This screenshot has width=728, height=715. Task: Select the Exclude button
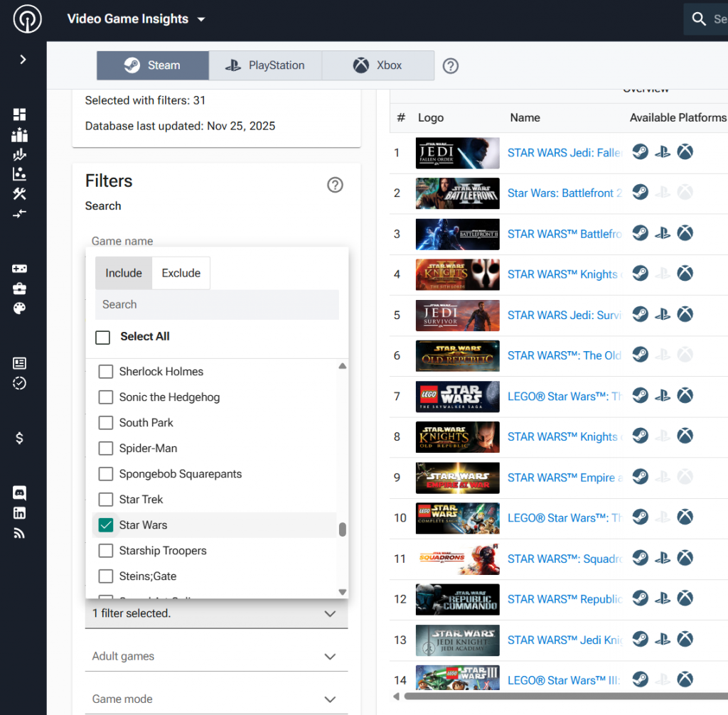pos(181,273)
